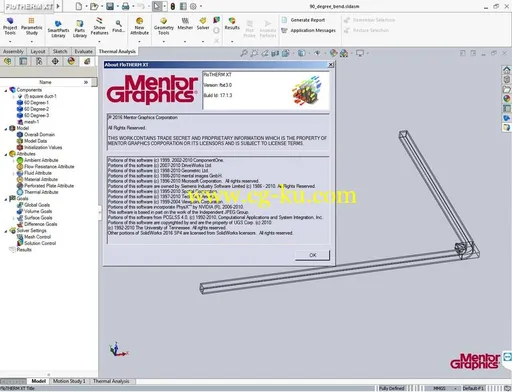This screenshot has height=392, width=512.
Task: Click Select cursor tool in title toolbar
Action: coord(157,6)
